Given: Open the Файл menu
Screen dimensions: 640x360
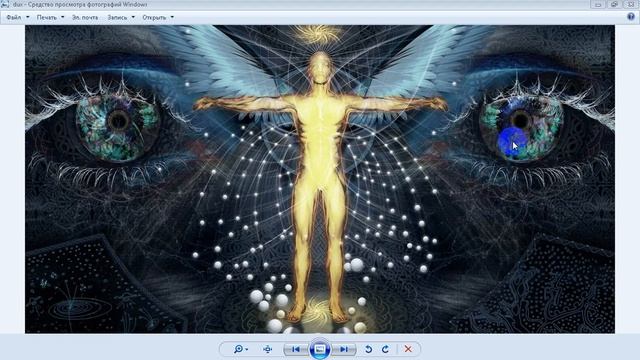Looking at the screenshot, I should click(14, 18).
